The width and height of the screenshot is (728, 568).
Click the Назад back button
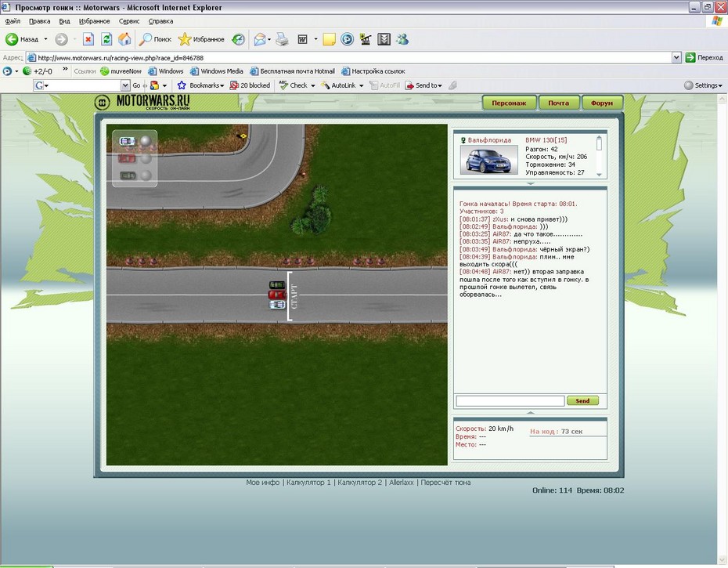[x=22, y=39]
